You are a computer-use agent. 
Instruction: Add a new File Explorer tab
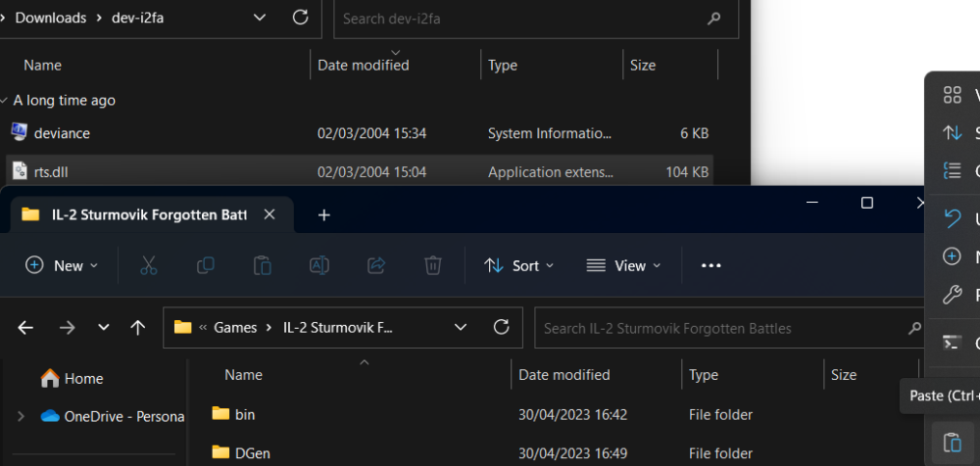pyautogui.click(x=324, y=215)
